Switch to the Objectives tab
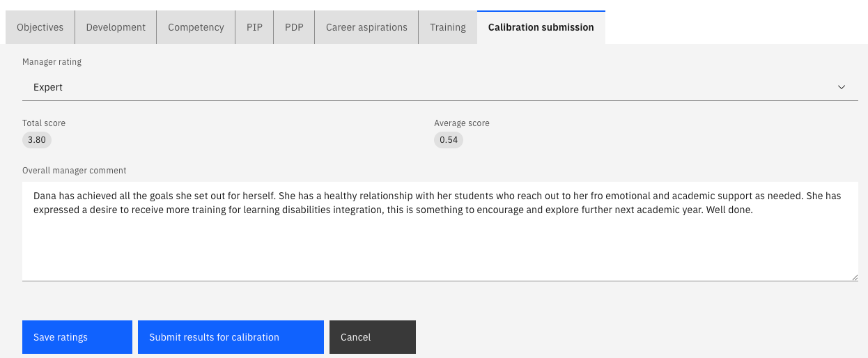This screenshot has height=358, width=868. [x=40, y=27]
